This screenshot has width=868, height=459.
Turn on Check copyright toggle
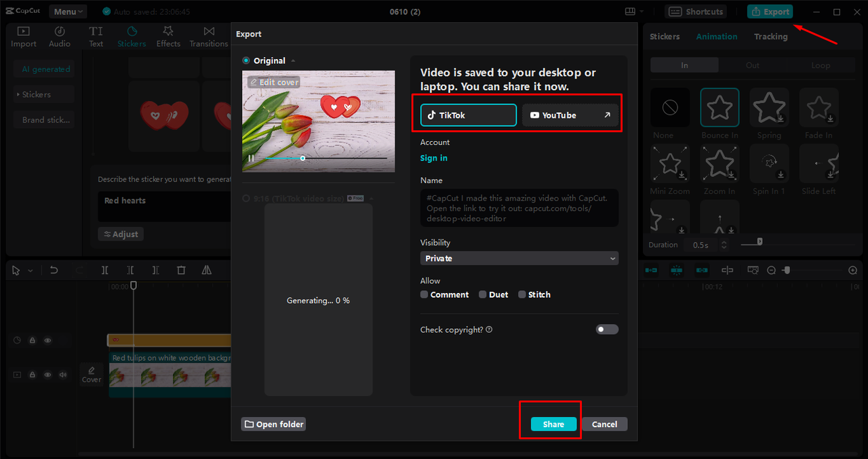(607, 330)
